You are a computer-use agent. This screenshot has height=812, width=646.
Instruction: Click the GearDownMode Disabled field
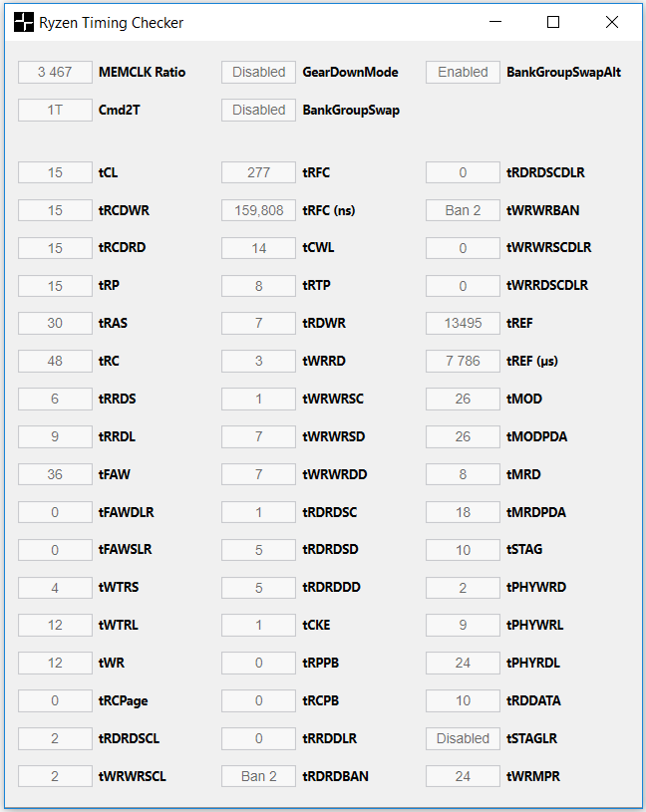259,72
